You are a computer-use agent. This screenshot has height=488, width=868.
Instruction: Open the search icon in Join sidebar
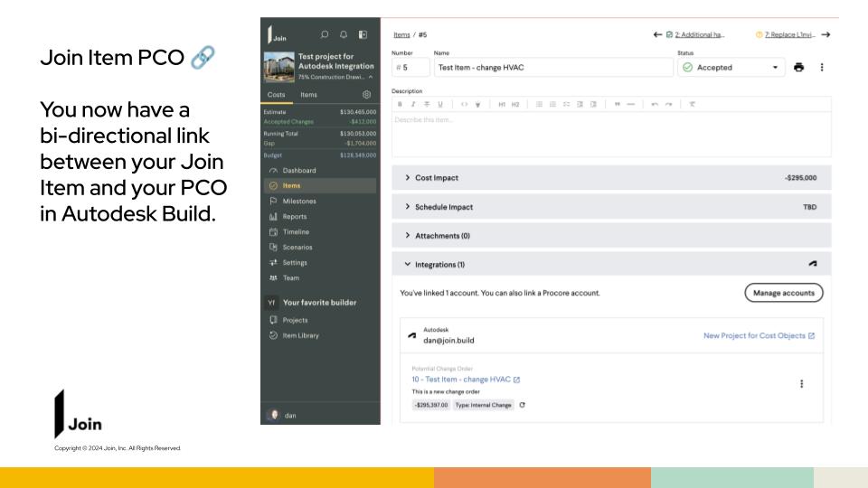(325, 35)
